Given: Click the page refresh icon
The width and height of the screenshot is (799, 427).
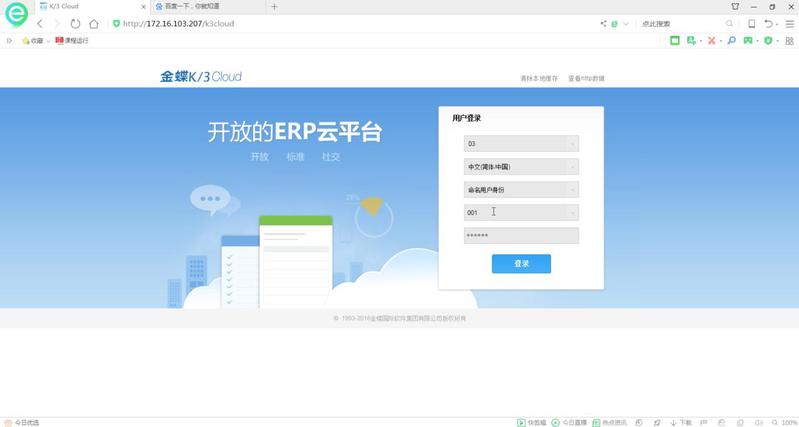Looking at the screenshot, I should click(75, 23).
